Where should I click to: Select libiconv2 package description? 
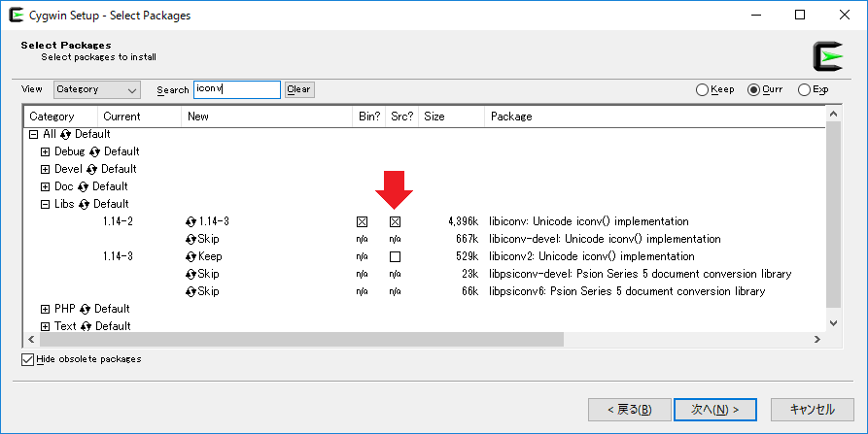click(591, 256)
